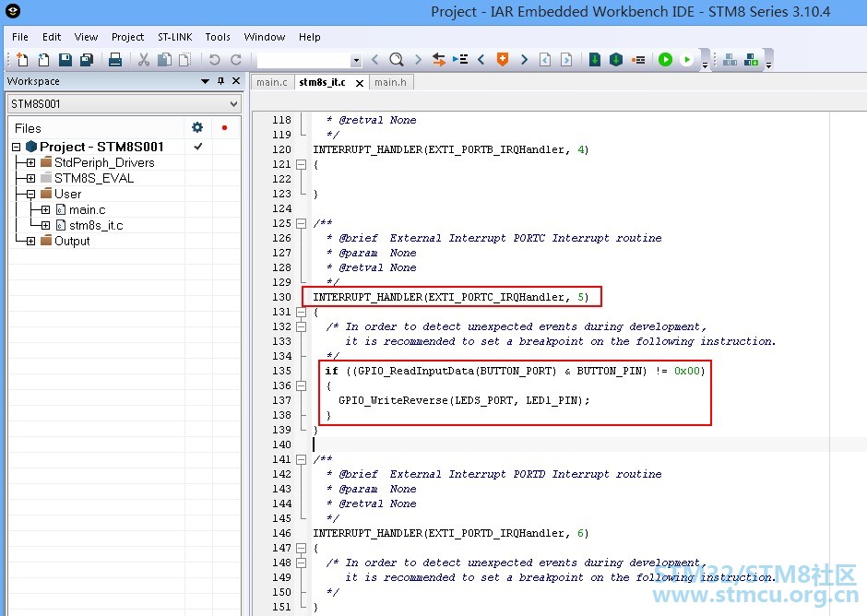The height and width of the screenshot is (616, 867).
Task: Collapse code fold at line 121
Action: [301, 164]
